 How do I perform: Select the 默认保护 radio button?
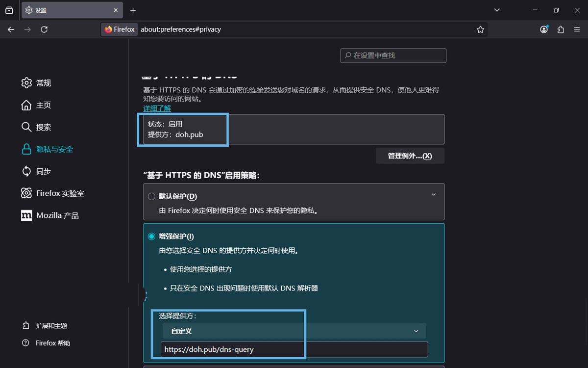[x=151, y=196]
